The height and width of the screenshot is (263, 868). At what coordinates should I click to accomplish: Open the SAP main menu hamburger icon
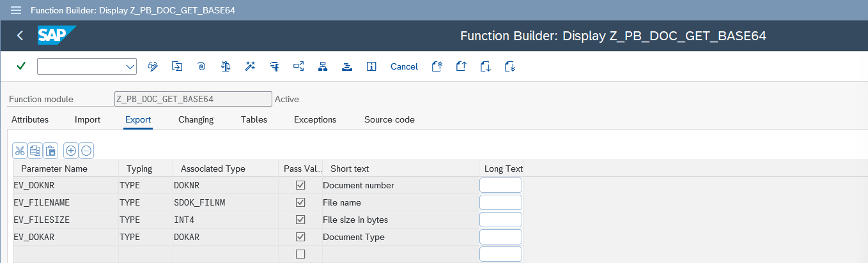point(16,10)
